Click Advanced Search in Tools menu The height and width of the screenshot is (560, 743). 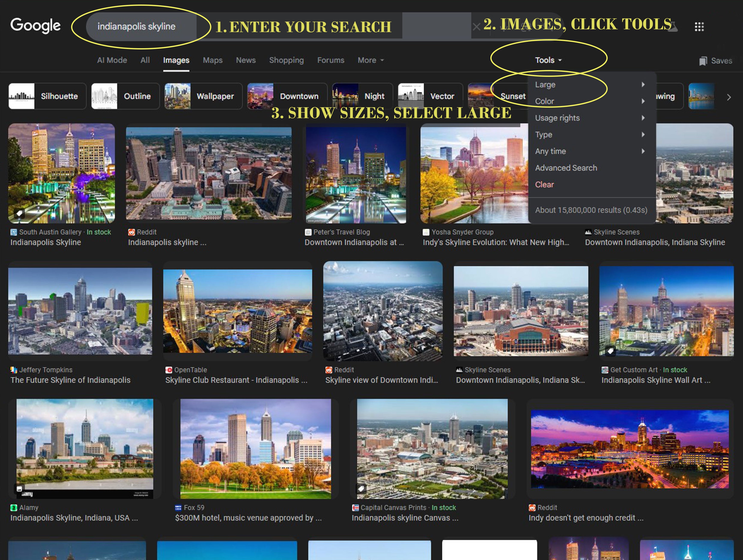pyautogui.click(x=566, y=168)
